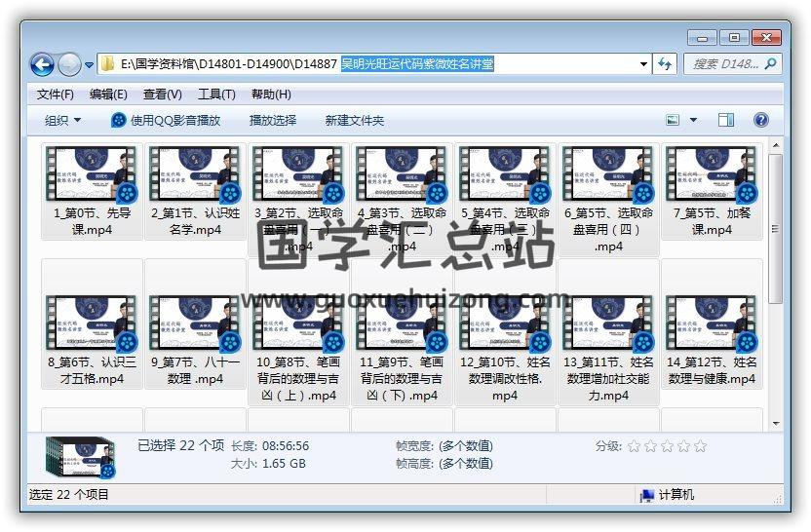Click file name 7_第5节、加餐课.mp4

point(713,221)
